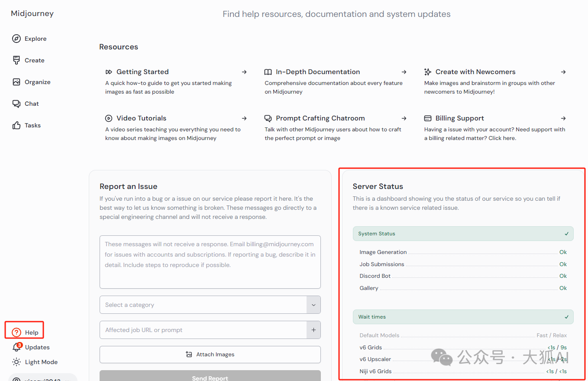
Task: Click the plus icon next to job URL field
Action: click(x=313, y=330)
